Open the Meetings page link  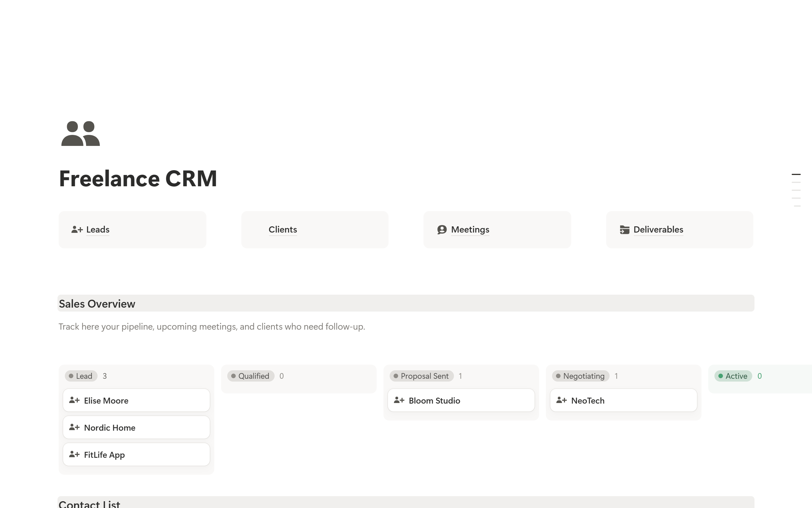470,229
